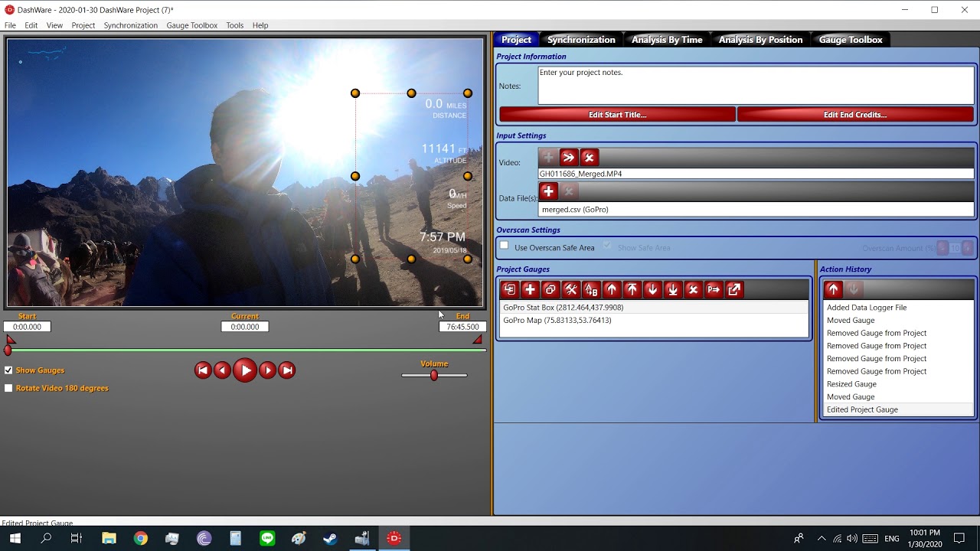Enable Use Overscan Safe Area
This screenshot has width=980, height=551.
(504, 246)
